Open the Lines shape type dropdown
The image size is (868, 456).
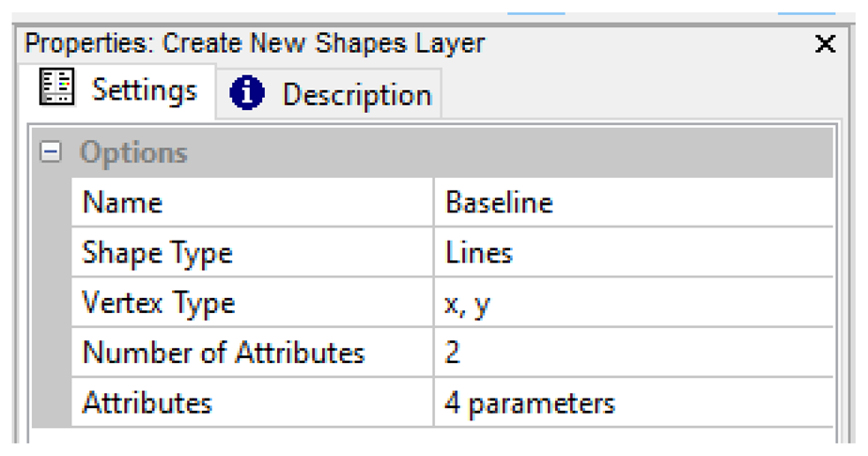[x=631, y=253]
